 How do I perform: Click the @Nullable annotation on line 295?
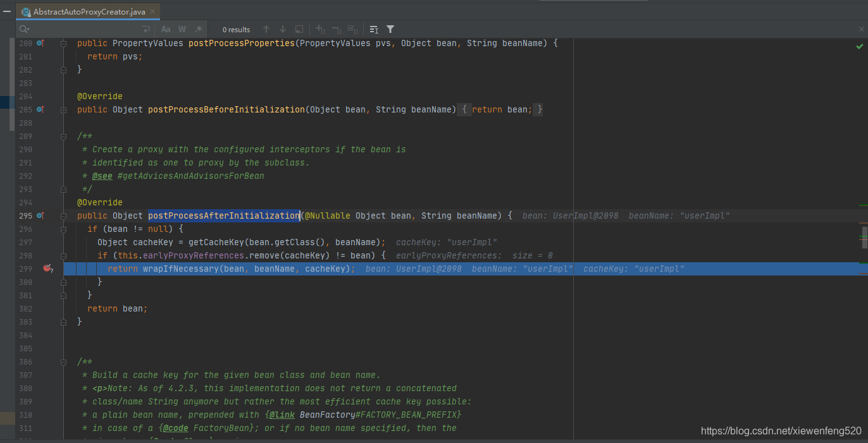[328, 215]
